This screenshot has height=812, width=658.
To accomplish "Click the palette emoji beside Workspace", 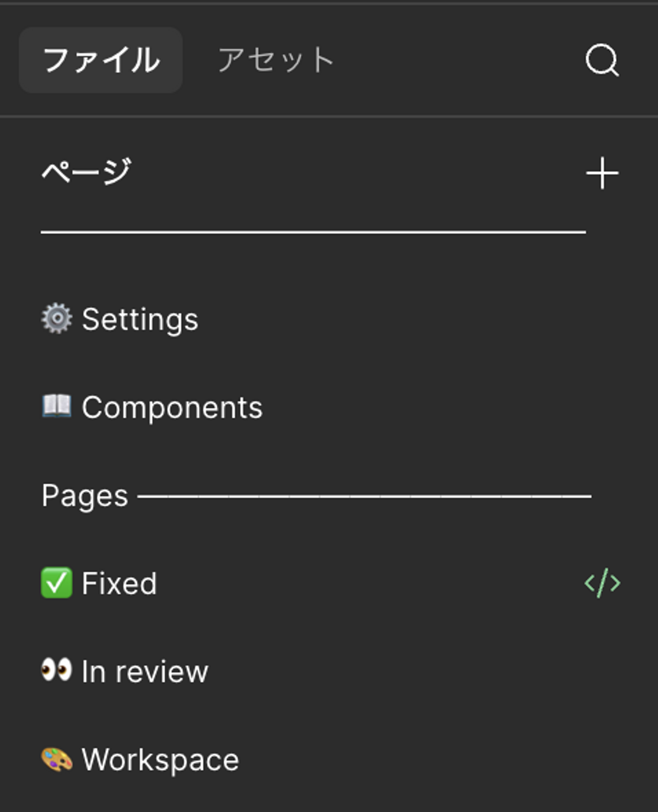I will (57, 759).
